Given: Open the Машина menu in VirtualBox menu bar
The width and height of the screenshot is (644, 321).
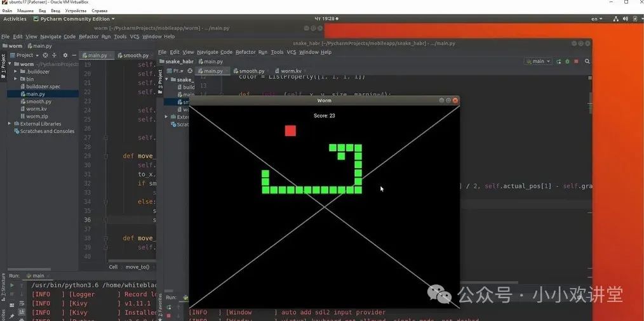Looking at the screenshot, I should (x=26, y=11).
